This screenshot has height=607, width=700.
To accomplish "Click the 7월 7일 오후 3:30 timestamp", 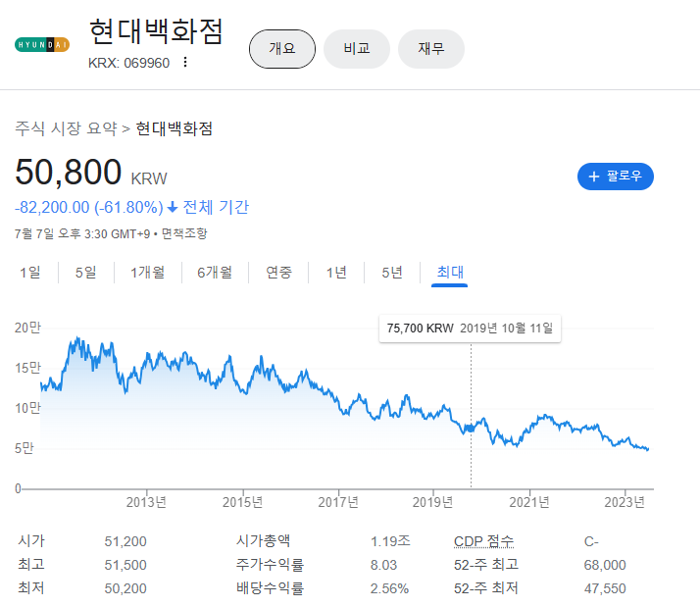I will 82,233.
